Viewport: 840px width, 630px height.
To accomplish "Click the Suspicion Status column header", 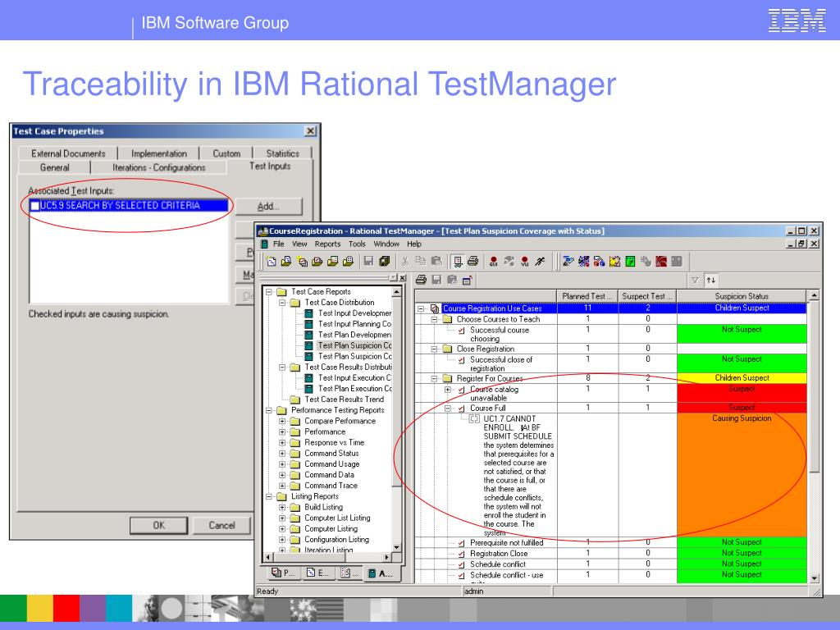I will (742, 296).
